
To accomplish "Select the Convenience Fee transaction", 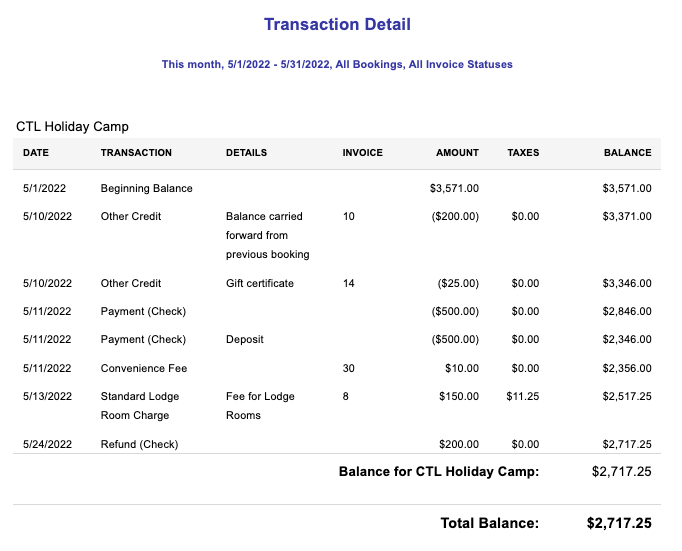I will click(x=143, y=368).
